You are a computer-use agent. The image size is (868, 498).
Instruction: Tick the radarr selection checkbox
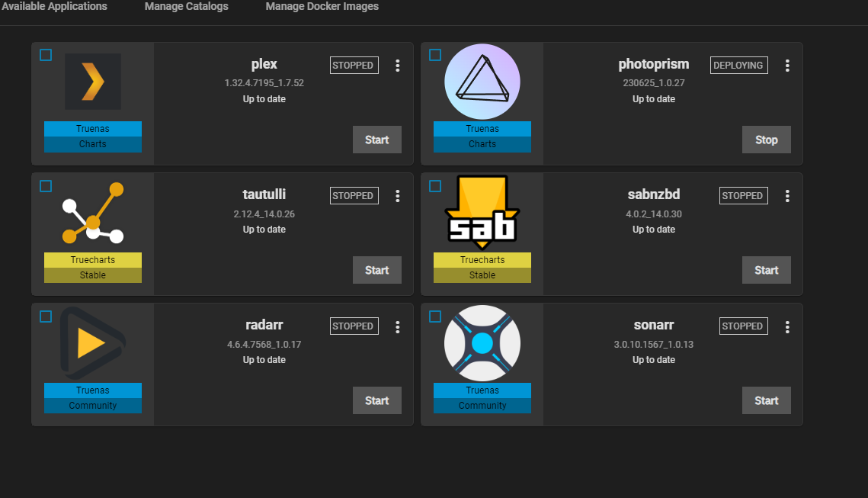tap(46, 316)
